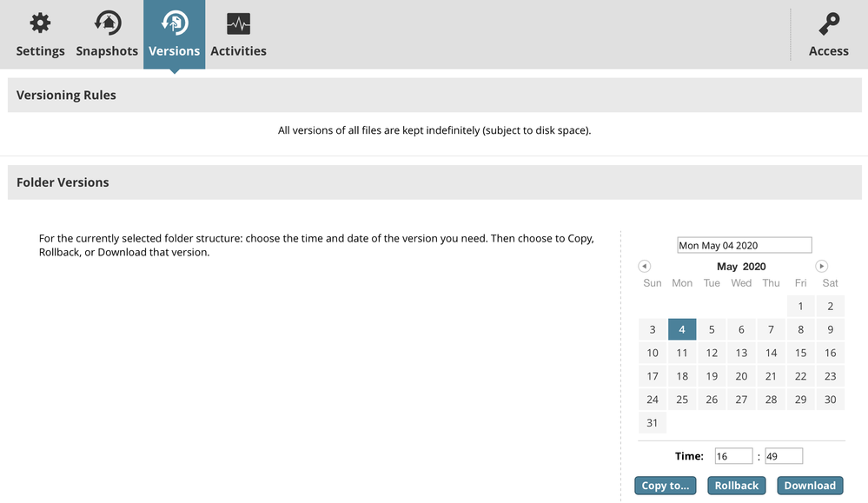Choose May 1 on the calendar

800,306
